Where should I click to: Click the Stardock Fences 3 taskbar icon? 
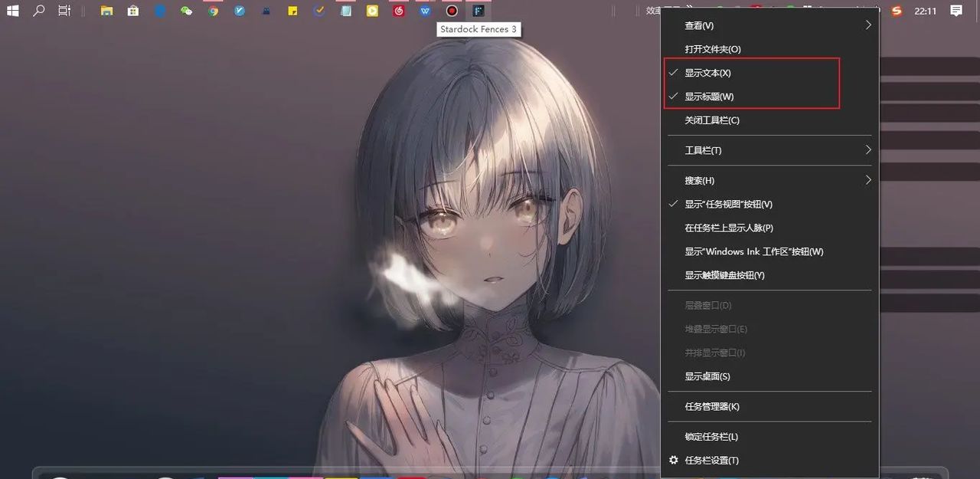coord(479,11)
